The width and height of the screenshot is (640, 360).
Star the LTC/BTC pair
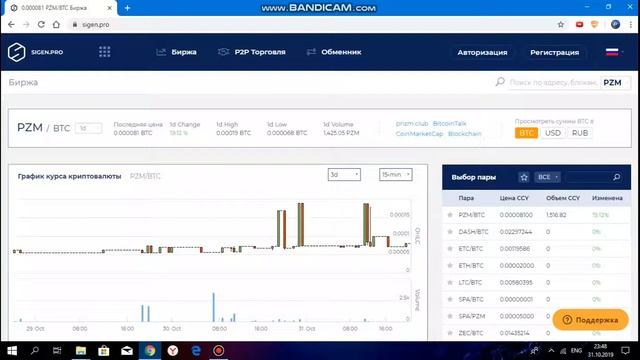click(x=450, y=282)
